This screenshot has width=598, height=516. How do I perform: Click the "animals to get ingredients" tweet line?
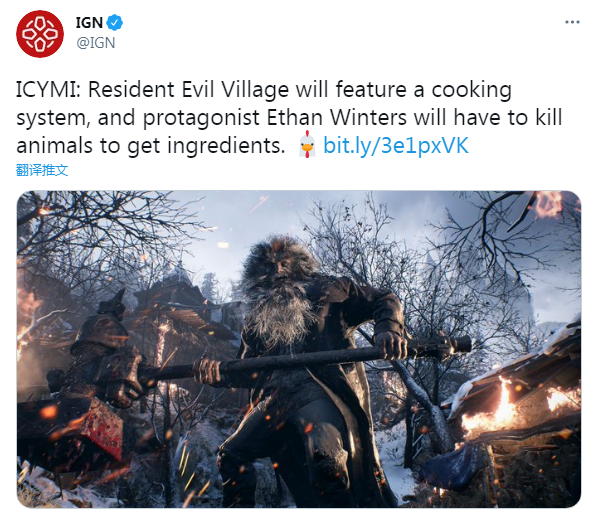pos(151,146)
